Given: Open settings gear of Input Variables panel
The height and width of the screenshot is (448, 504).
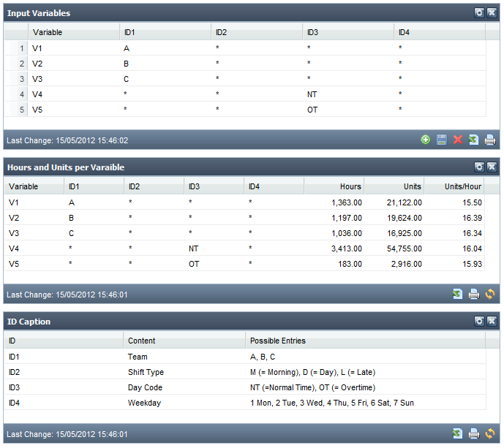Looking at the screenshot, I should point(479,12).
